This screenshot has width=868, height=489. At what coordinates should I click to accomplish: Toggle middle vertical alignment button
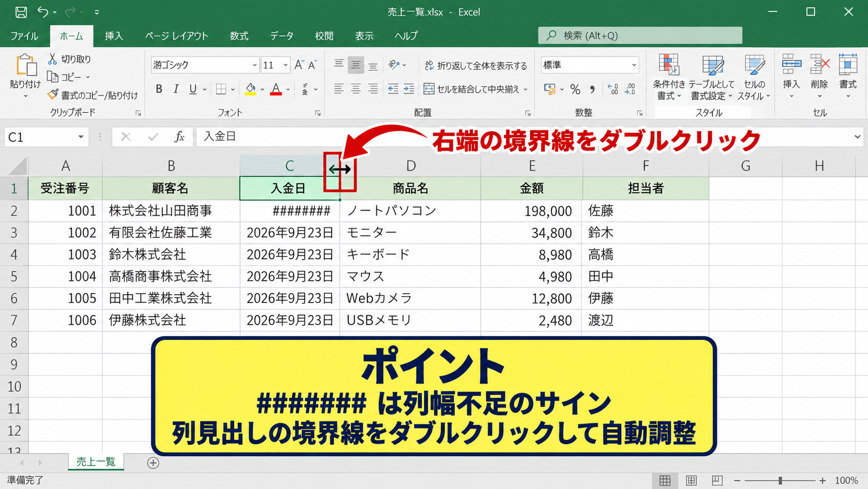356,65
